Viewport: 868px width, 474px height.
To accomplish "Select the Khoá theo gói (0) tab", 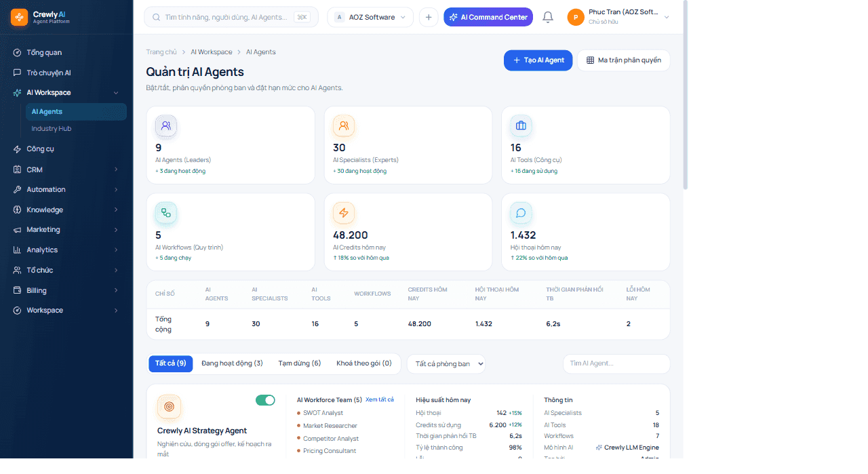I will point(364,363).
